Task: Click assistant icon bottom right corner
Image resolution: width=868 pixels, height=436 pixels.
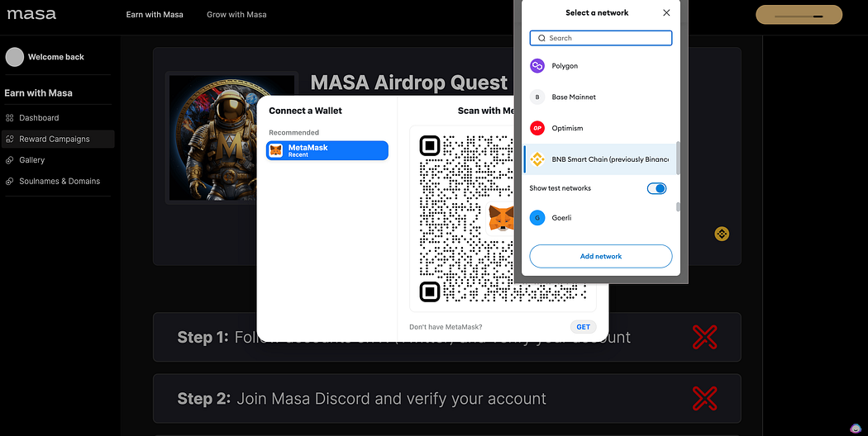Action: tap(856, 429)
